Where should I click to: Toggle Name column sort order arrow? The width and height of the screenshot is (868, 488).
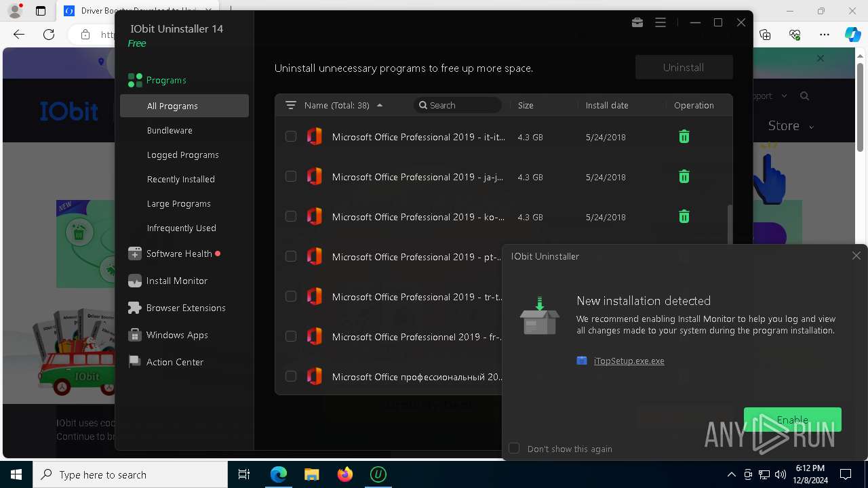[x=380, y=105]
